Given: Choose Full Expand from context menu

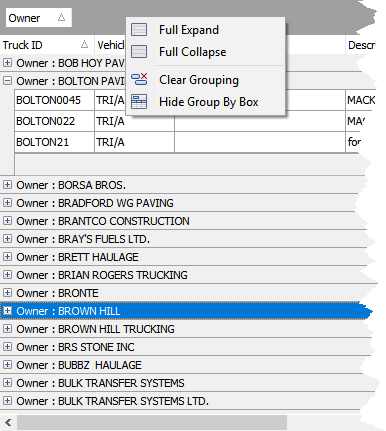Looking at the screenshot, I should [189, 30].
